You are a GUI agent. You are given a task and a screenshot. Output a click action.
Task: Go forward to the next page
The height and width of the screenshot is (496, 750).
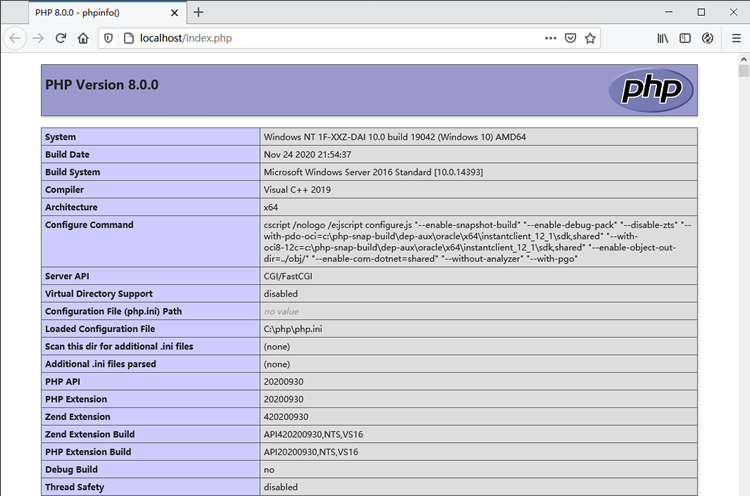click(x=38, y=38)
